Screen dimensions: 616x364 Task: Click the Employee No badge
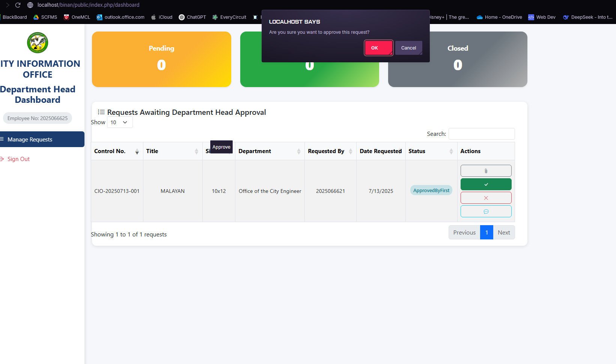pos(38,118)
